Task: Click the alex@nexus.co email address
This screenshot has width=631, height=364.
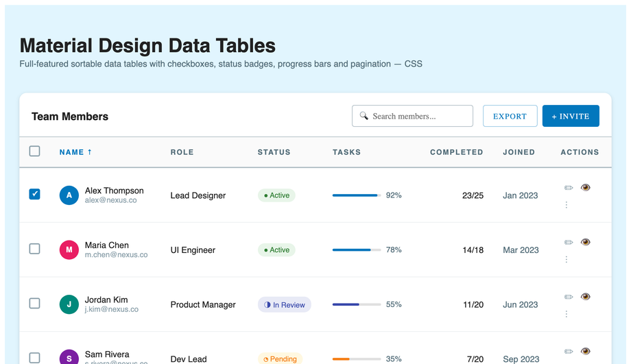Action: pyautogui.click(x=110, y=200)
